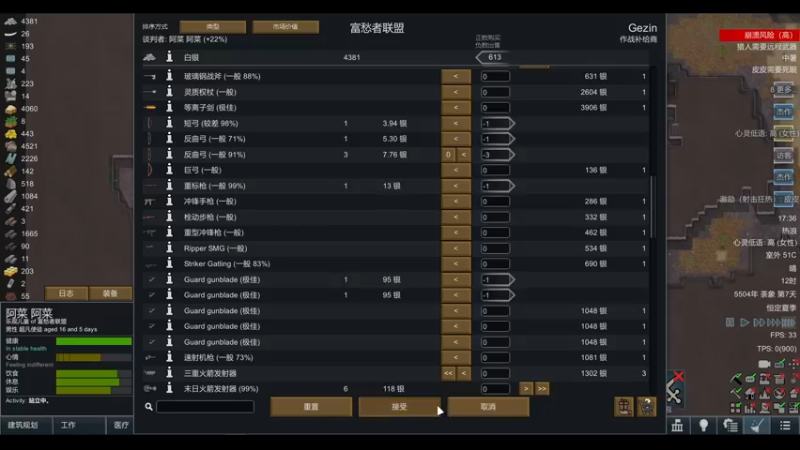Click the 重置 reset button

(x=311, y=407)
